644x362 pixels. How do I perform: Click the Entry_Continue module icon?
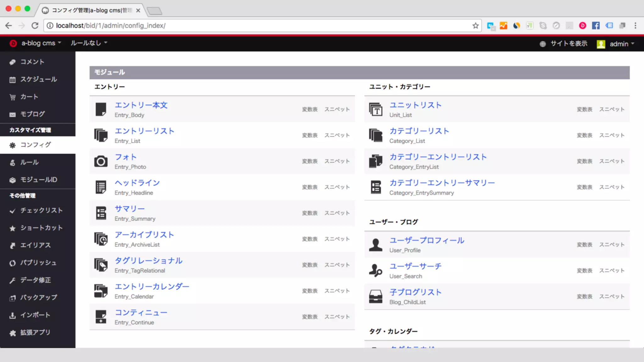tap(101, 317)
